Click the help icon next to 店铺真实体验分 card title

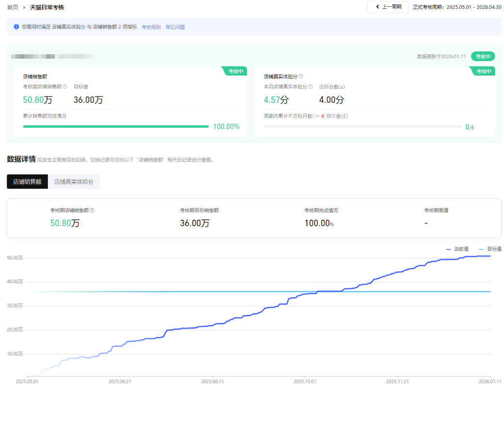(301, 77)
